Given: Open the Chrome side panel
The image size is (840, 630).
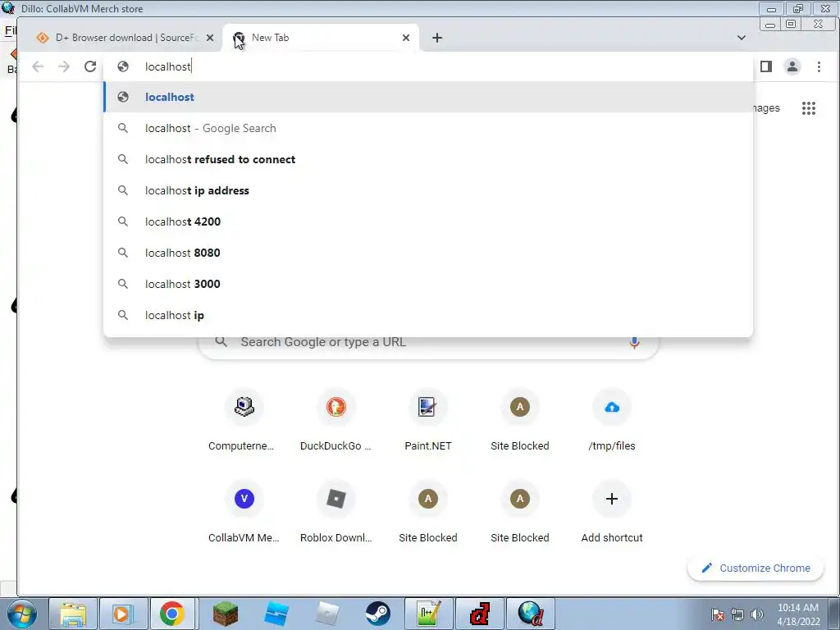Looking at the screenshot, I should pyautogui.click(x=766, y=66).
